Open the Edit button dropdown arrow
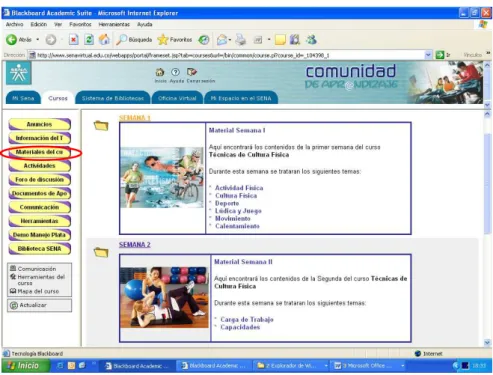The image size is (493, 375). click(269, 40)
